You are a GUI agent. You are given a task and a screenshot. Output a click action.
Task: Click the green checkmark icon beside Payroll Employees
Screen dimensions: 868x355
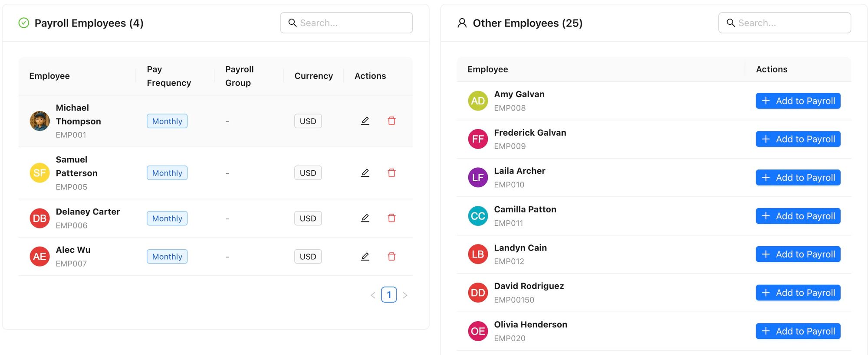(24, 23)
